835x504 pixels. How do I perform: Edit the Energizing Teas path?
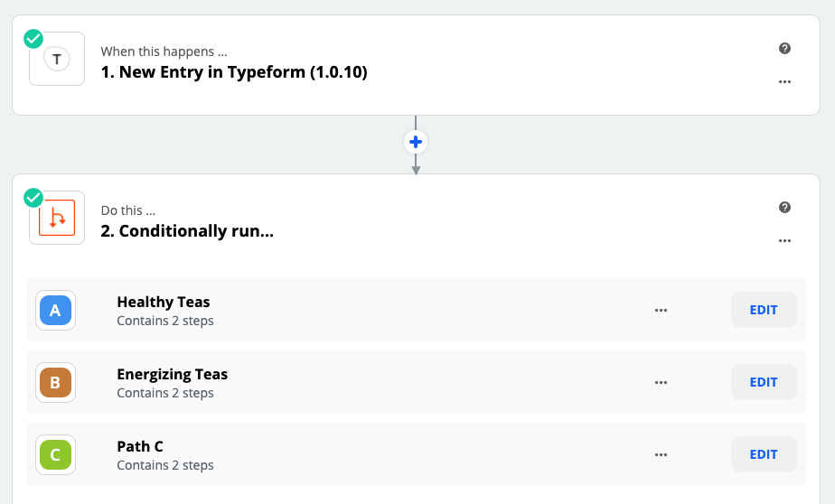[764, 382]
